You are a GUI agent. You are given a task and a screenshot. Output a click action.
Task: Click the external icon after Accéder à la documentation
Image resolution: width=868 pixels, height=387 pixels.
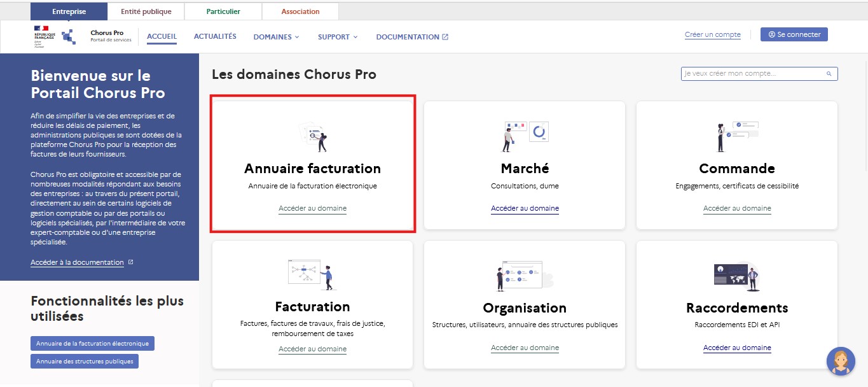pos(130,262)
